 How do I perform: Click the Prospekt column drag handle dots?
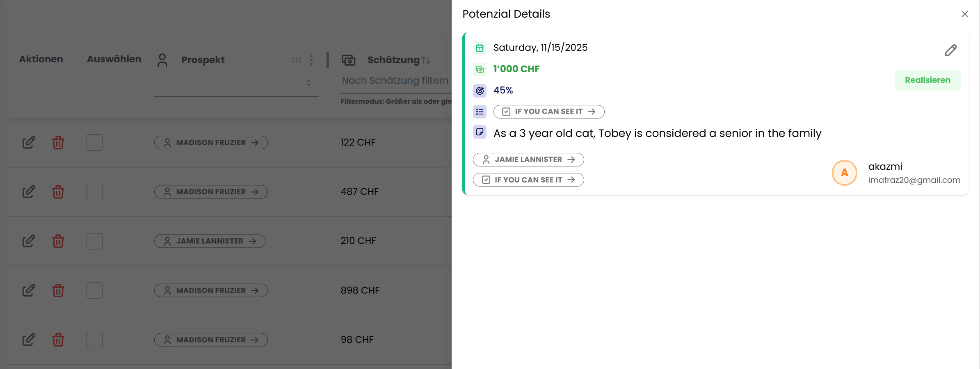click(x=296, y=60)
